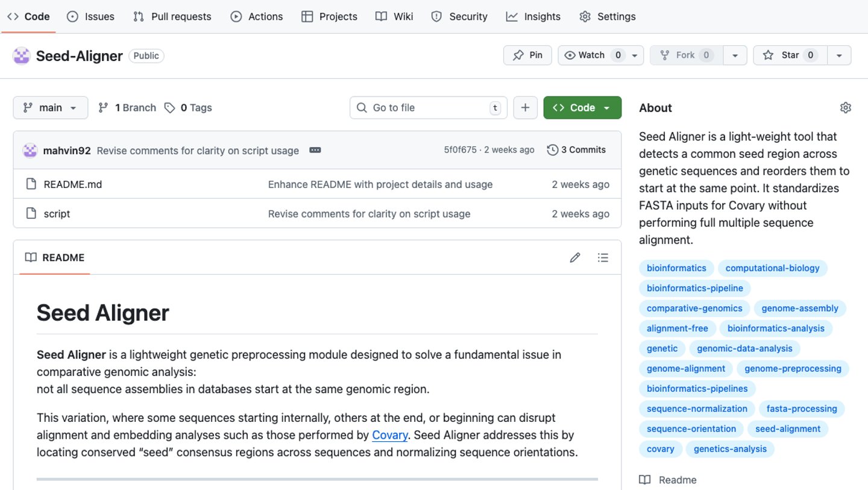Click the bioinformatics topic tag
Screen dimensions: 868x490
pyautogui.click(x=676, y=268)
